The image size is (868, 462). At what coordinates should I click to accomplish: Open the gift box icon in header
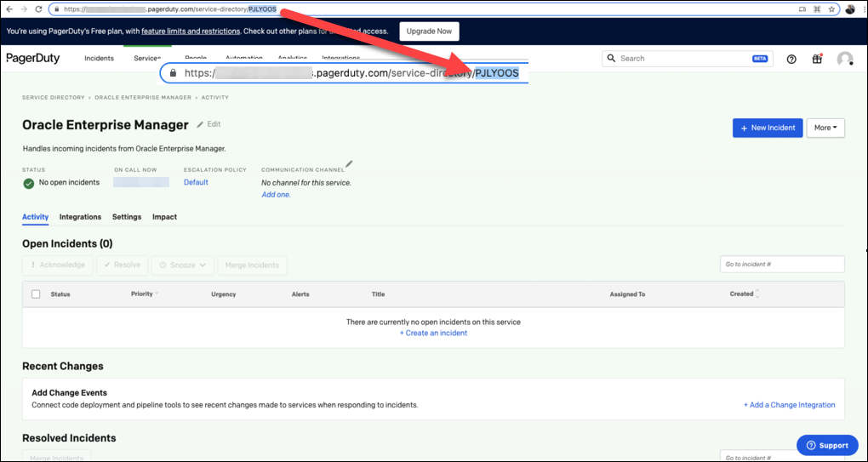pyautogui.click(x=817, y=59)
